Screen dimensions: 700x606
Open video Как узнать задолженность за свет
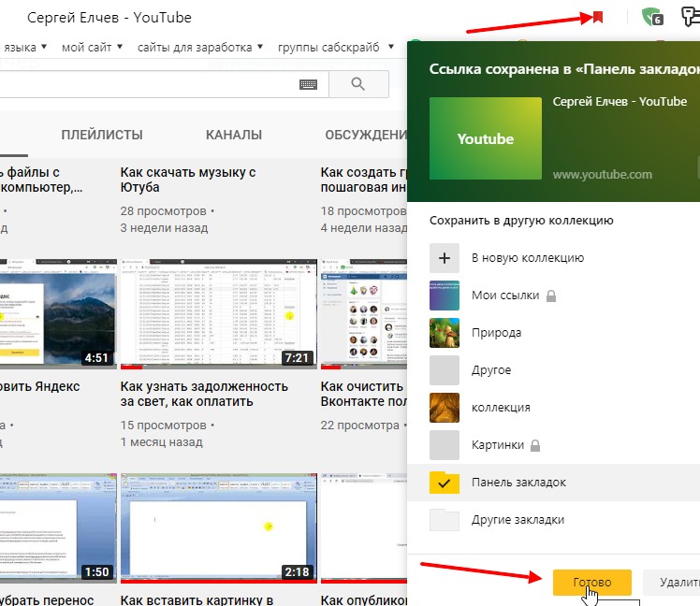click(x=204, y=394)
